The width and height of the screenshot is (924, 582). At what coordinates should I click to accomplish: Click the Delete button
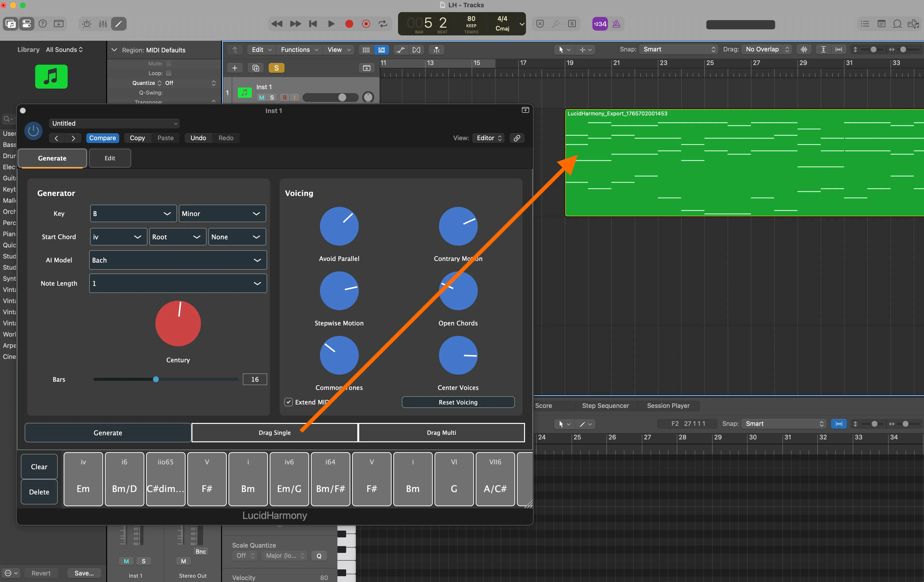39,492
